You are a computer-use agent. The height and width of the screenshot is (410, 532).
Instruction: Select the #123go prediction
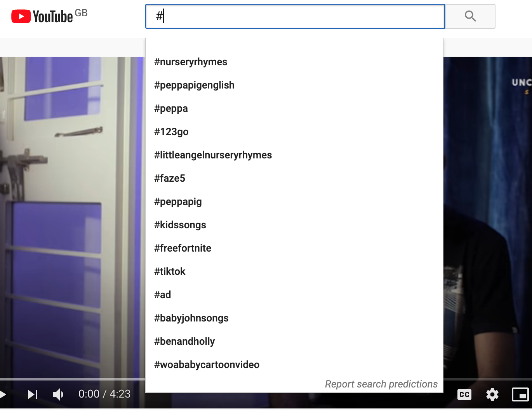(x=294, y=132)
